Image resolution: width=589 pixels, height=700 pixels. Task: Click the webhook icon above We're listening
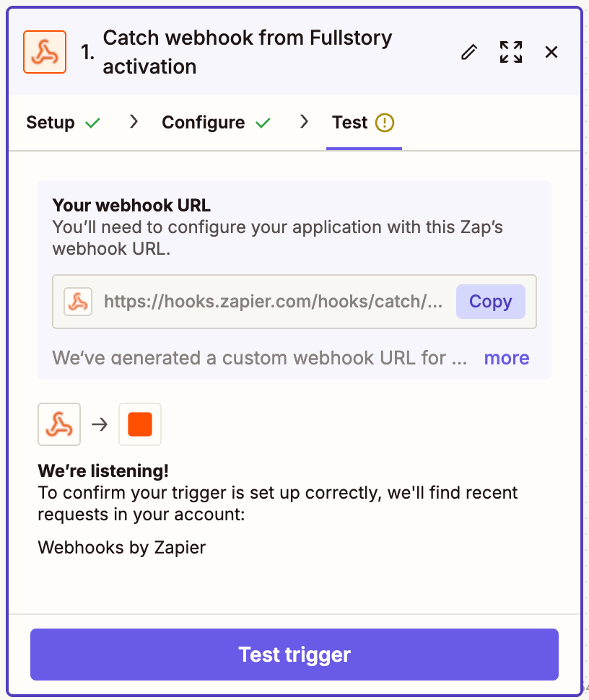(59, 424)
